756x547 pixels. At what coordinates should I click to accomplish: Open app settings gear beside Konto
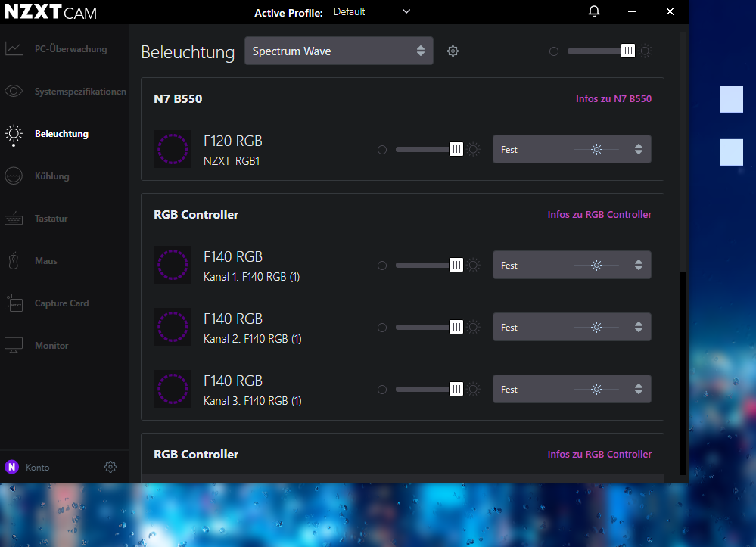click(110, 467)
